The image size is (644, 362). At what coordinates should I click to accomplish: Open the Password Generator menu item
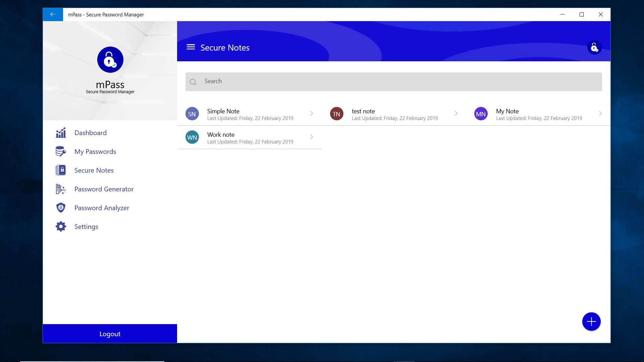tap(104, 189)
